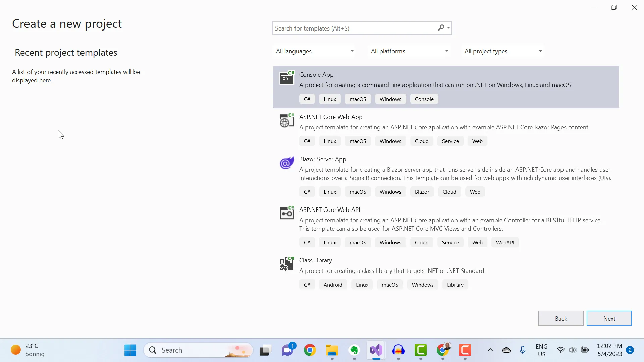Click the Blazor tag under Blazor Server App
This screenshot has height=362, width=644.
pos(422,192)
